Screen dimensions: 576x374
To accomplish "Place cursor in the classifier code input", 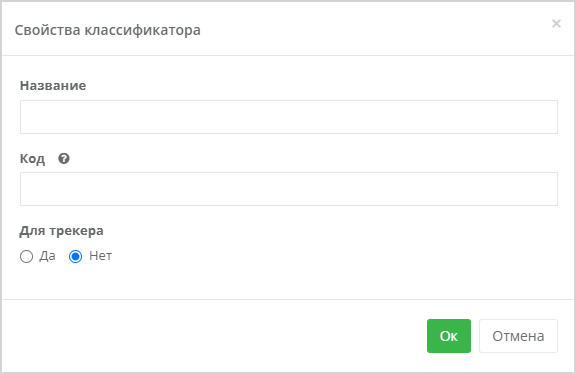I will click(x=289, y=189).
